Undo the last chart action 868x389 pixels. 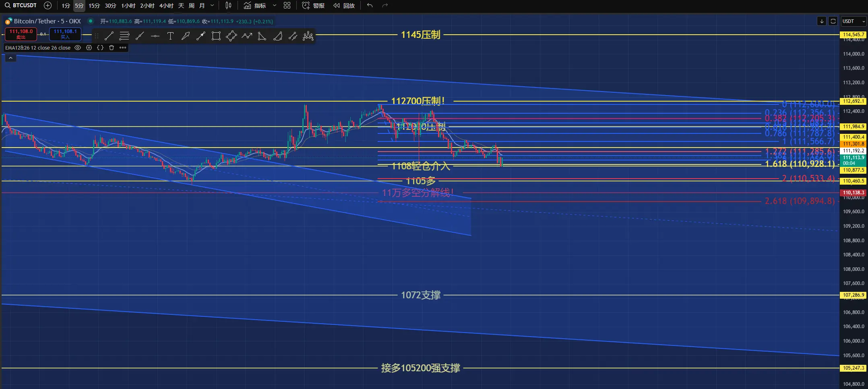[x=370, y=6]
